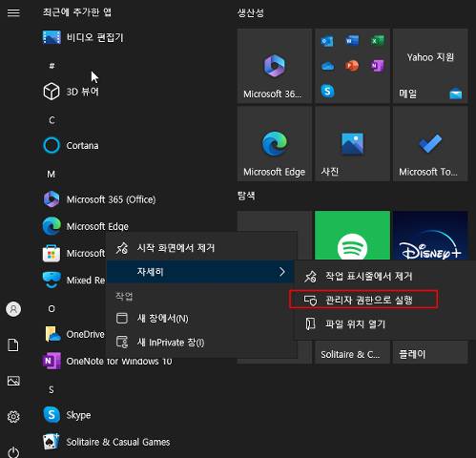The width and height of the screenshot is (476, 458).
Task: Open PowerPoint icon in the Office folder tile
Action: click(352, 66)
